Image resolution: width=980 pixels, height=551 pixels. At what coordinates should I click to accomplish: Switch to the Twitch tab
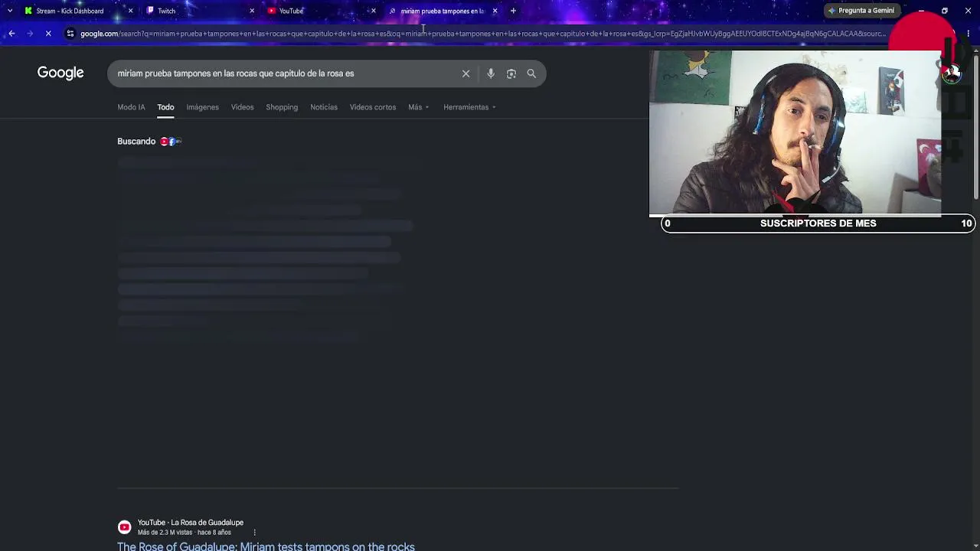[166, 11]
